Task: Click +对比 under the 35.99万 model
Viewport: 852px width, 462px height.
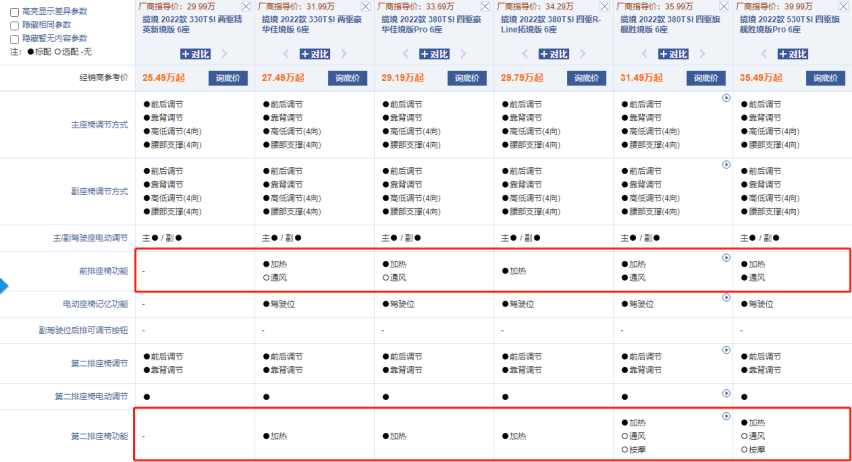Action: 673,54
